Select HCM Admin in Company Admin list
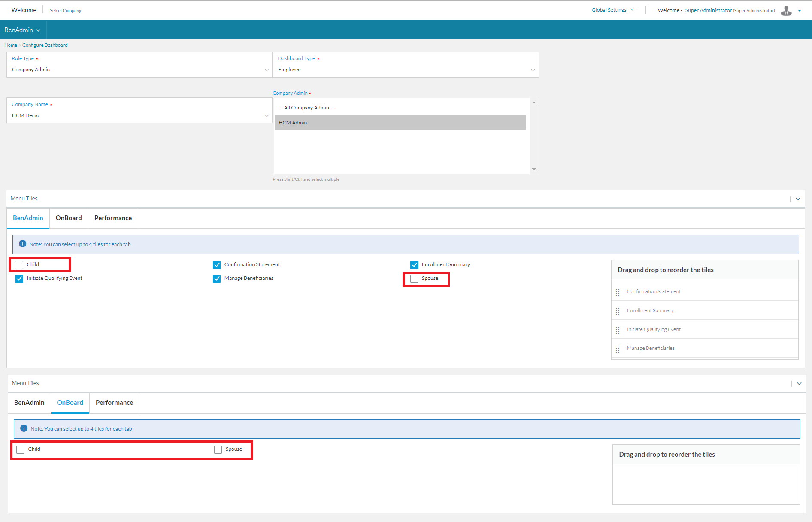This screenshot has width=812, height=522. point(400,123)
